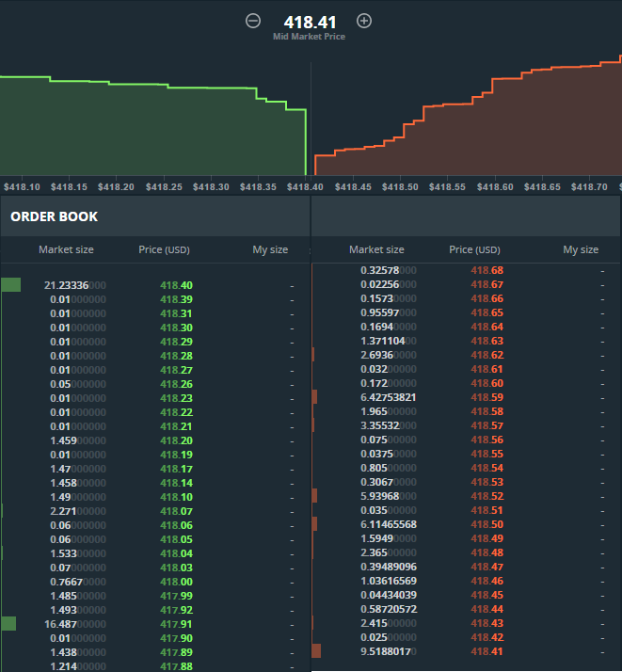This screenshot has width=622, height=672.
Task: Click ask market size 9.51880170
Action: pyautogui.click(x=389, y=651)
